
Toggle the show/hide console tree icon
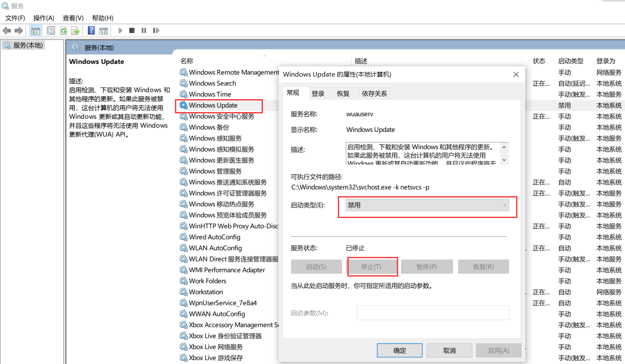(36, 31)
